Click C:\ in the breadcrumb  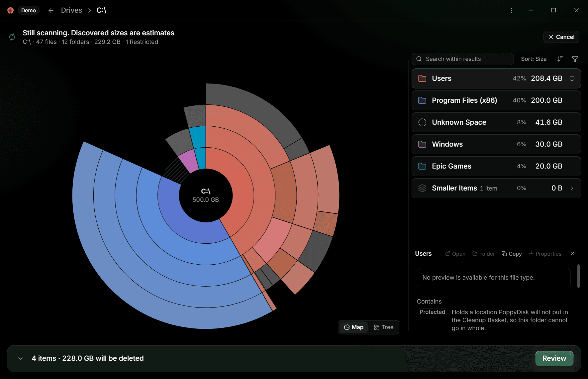[101, 10]
